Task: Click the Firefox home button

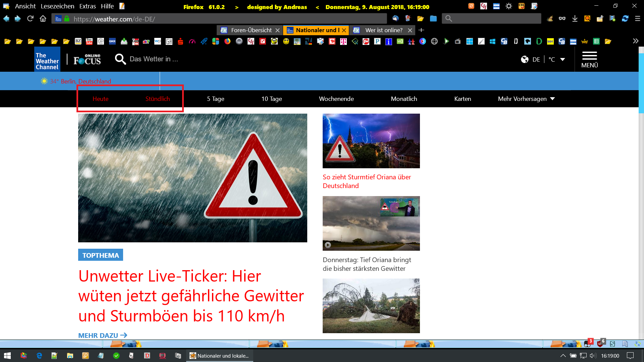Action: click(43, 19)
